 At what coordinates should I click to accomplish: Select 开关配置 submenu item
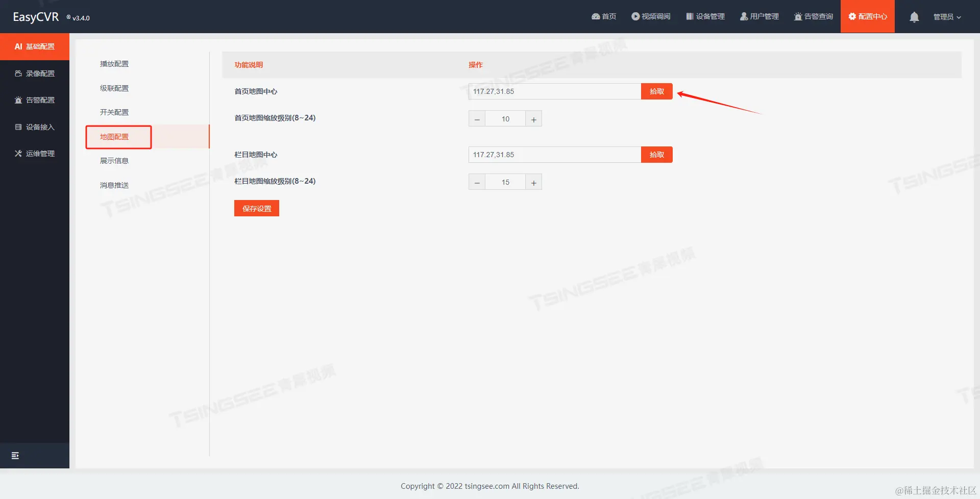pos(114,112)
